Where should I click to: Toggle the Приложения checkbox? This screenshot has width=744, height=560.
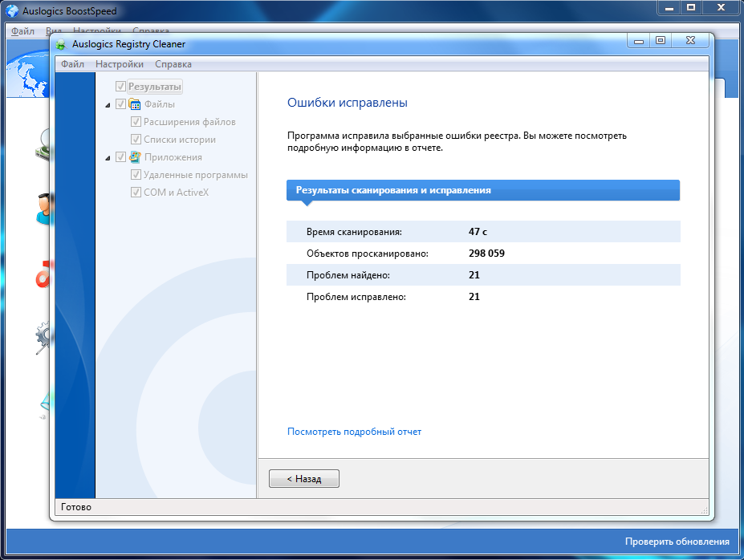pyautogui.click(x=120, y=157)
